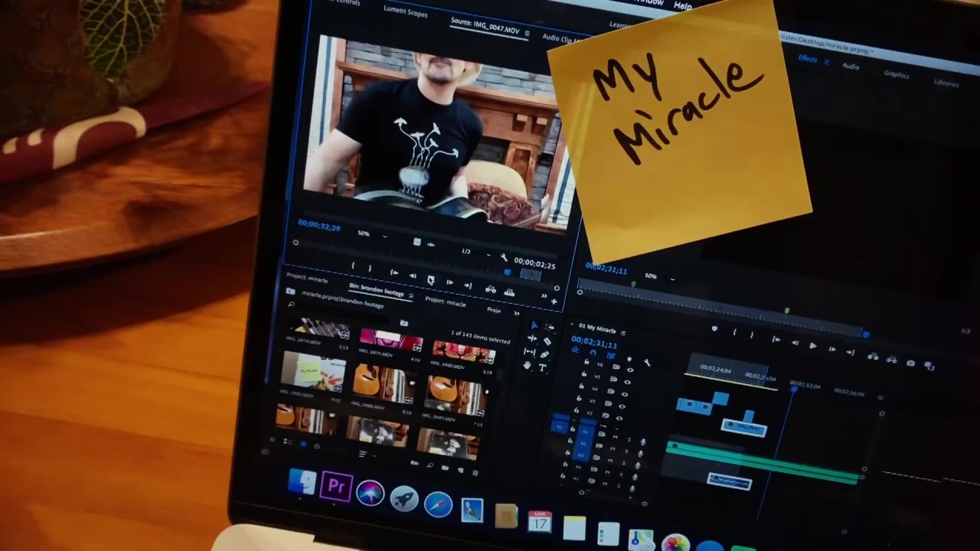Select the Hand tool
Viewport: 980px width, 551px height.
click(527, 365)
